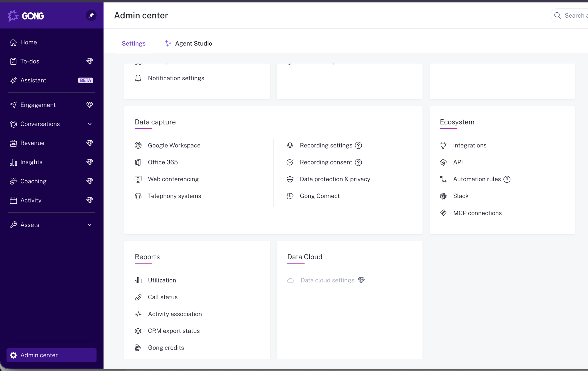The image size is (588, 371).
Task: Click help icon beside Automation rules
Action: coord(507,179)
